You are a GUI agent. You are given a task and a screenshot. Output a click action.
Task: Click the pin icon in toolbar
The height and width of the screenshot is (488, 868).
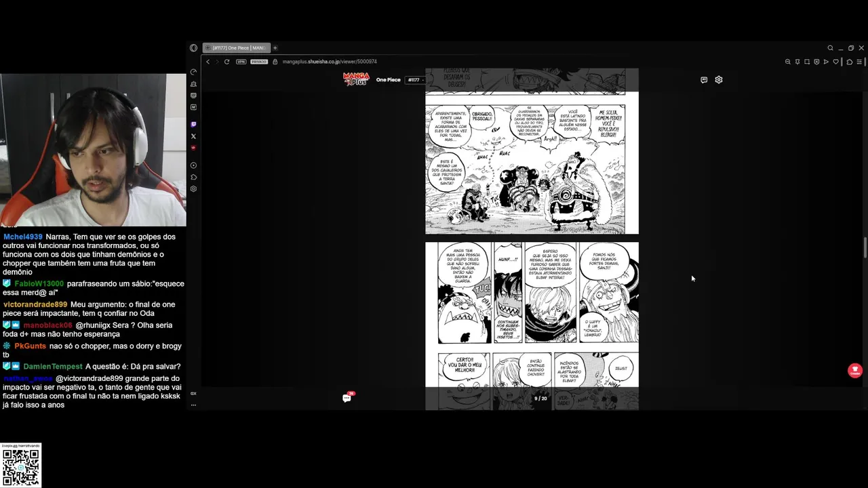[797, 62]
